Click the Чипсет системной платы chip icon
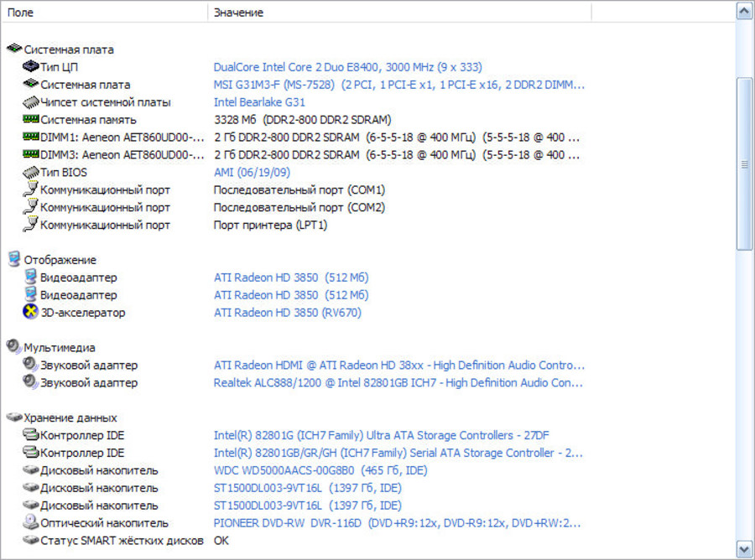This screenshot has width=755, height=560. (x=31, y=102)
